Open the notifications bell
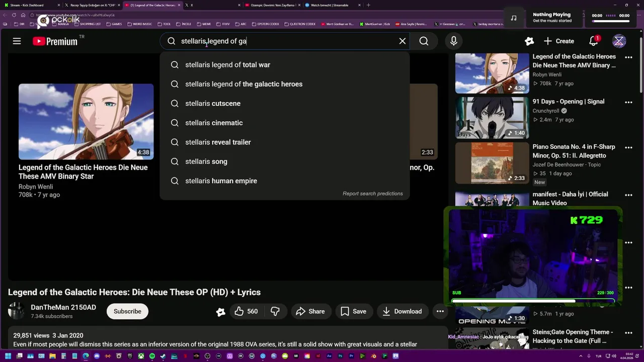The width and height of the screenshot is (644, 362). point(594,41)
